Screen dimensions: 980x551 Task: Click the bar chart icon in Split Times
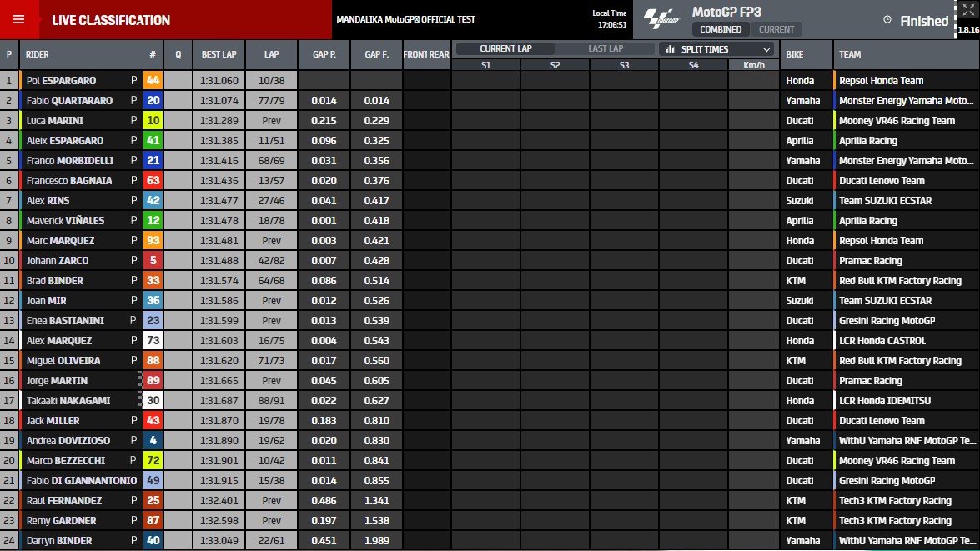(x=670, y=48)
